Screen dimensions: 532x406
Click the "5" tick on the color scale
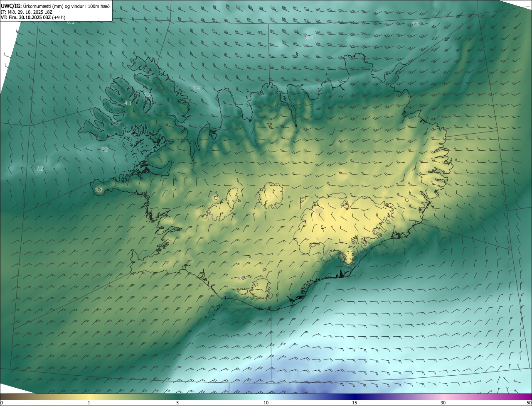[x=177, y=403]
